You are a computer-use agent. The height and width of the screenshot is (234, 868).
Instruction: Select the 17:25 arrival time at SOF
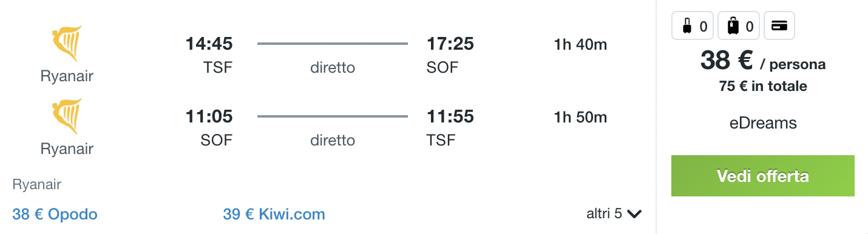[x=450, y=44]
